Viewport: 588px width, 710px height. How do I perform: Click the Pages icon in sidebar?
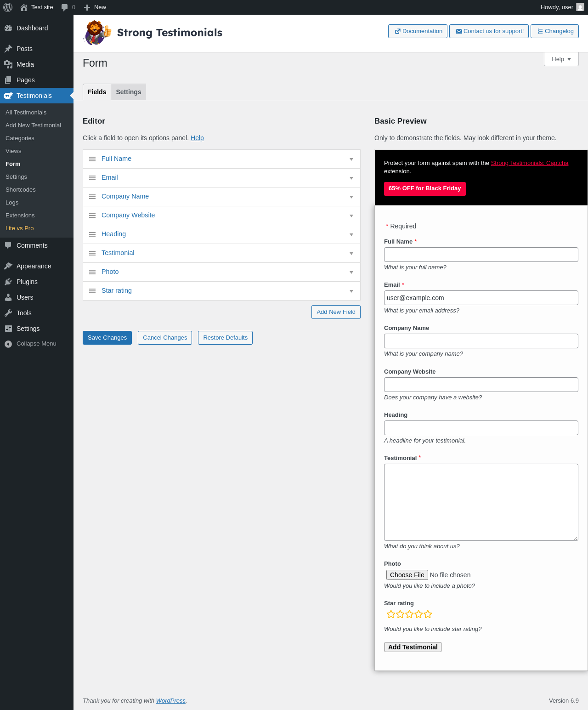pos(8,80)
